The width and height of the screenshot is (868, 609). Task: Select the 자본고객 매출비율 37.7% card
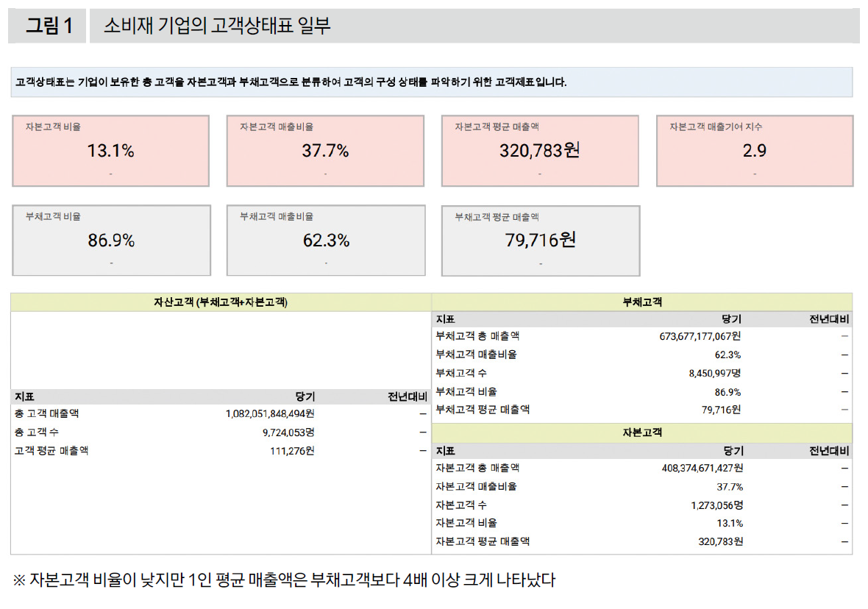(x=325, y=151)
